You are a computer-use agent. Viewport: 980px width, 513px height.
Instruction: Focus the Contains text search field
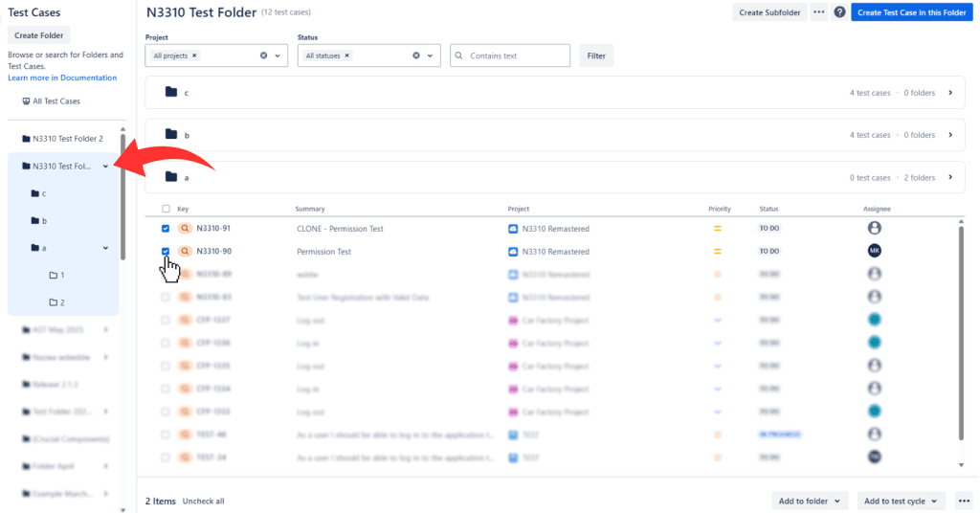[510, 56]
